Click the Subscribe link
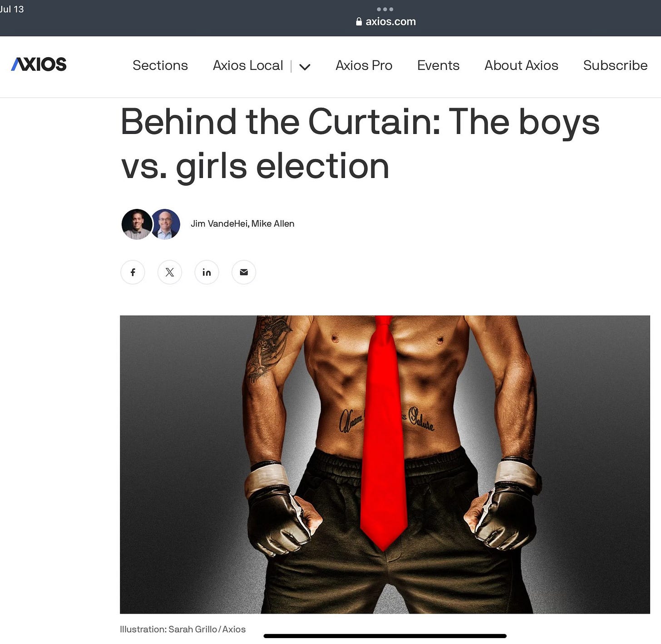Viewport: 661px width, 644px height. click(615, 65)
